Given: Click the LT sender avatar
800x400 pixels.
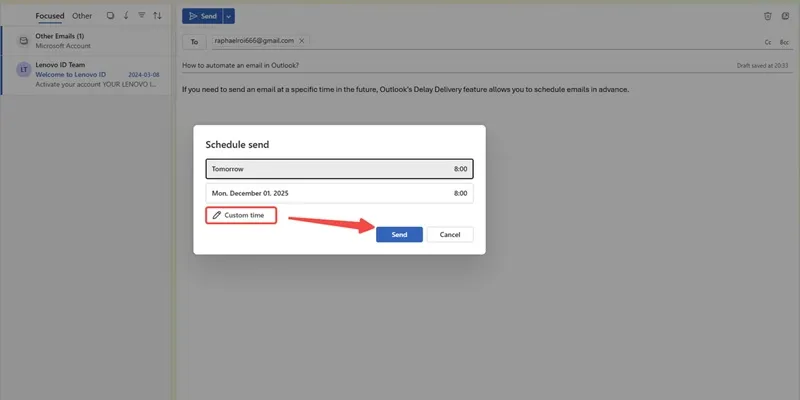Looking at the screenshot, I should (23, 69).
